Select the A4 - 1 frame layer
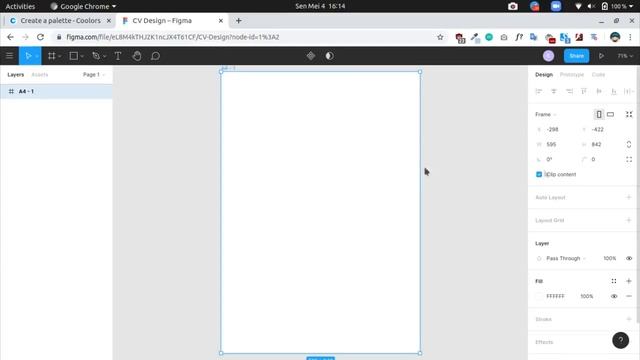The image size is (640, 360). pos(56,91)
